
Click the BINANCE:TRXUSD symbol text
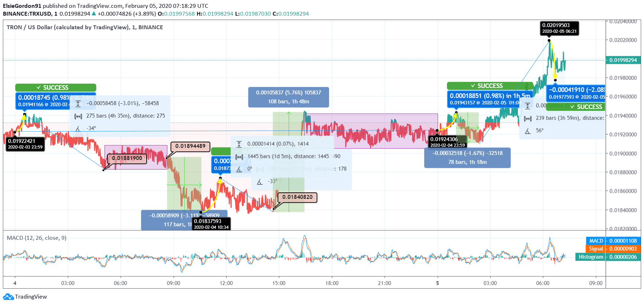tap(27, 14)
